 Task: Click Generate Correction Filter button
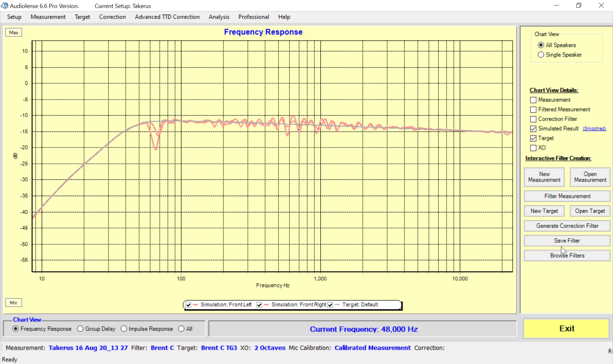pos(567,226)
